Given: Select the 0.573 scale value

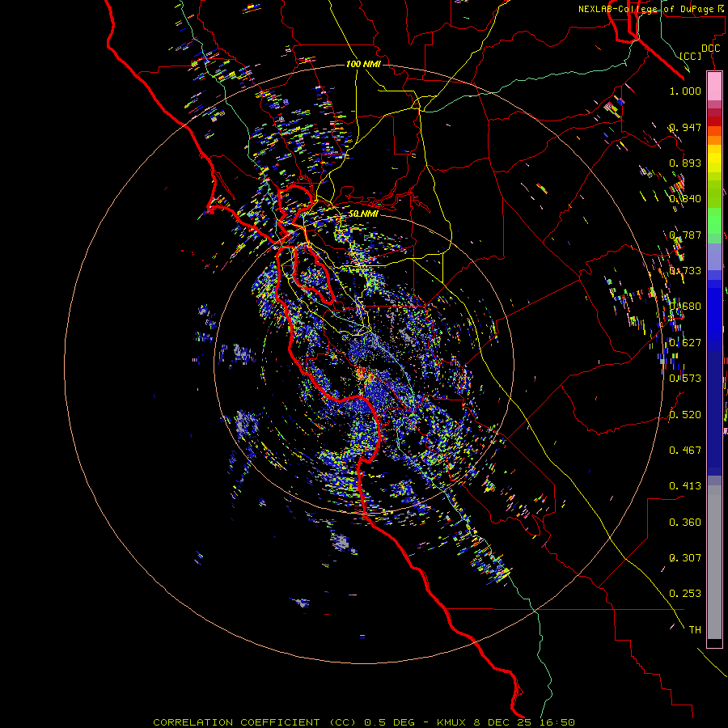Looking at the screenshot, I should tap(685, 379).
